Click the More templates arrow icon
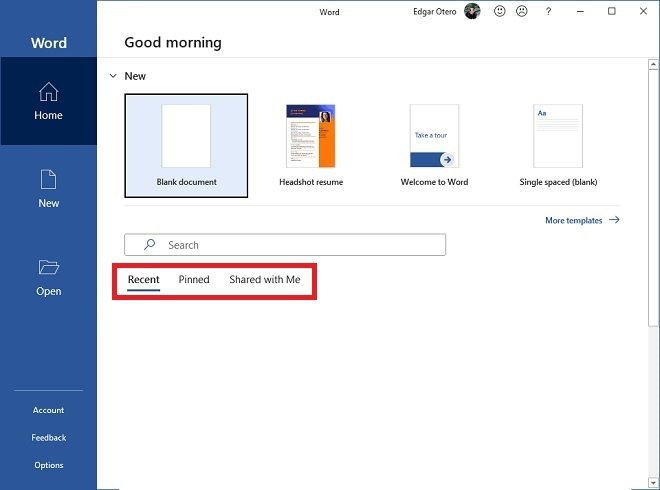This screenshot has height=490, width=660. (x=615, y=220)
